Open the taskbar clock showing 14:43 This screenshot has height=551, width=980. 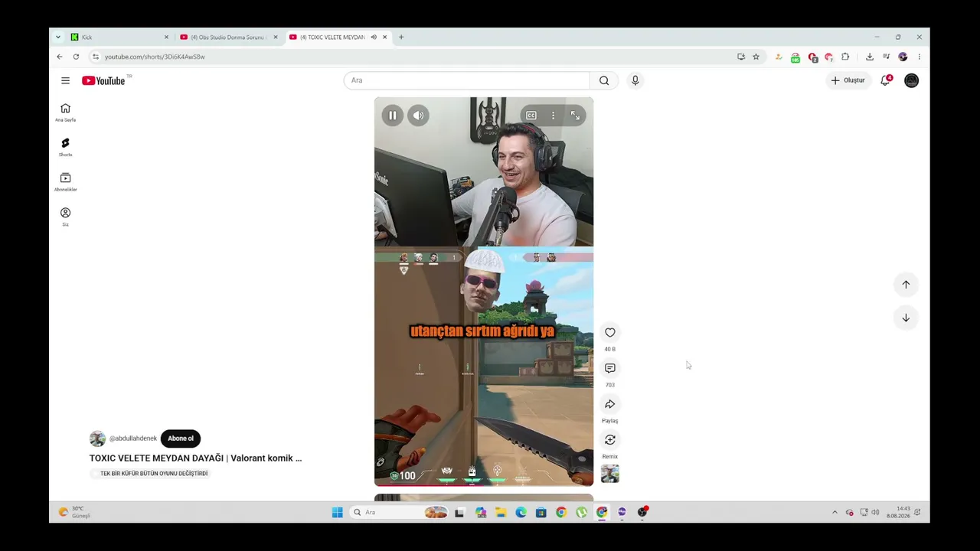[898, 512]
